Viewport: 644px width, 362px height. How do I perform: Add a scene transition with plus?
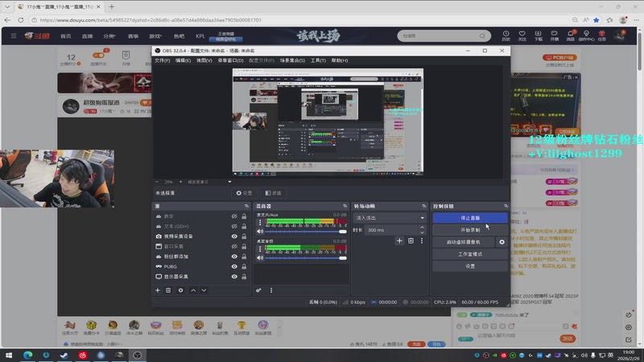[399, 241]
